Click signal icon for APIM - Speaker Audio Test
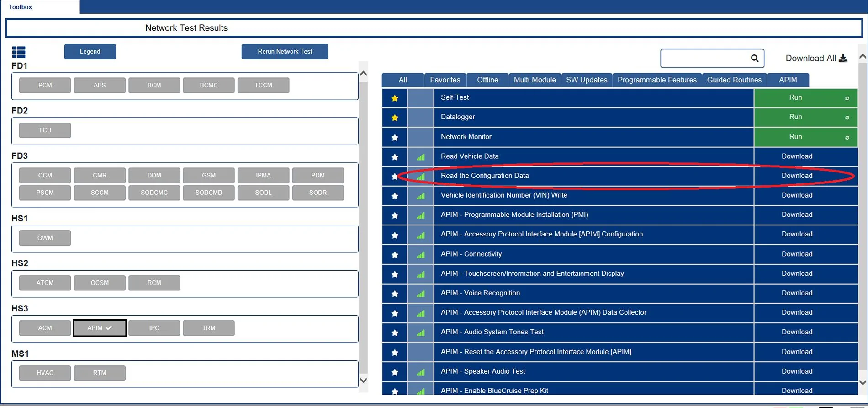The height and width of the screenshot is (408, 868). pos(421,372)
